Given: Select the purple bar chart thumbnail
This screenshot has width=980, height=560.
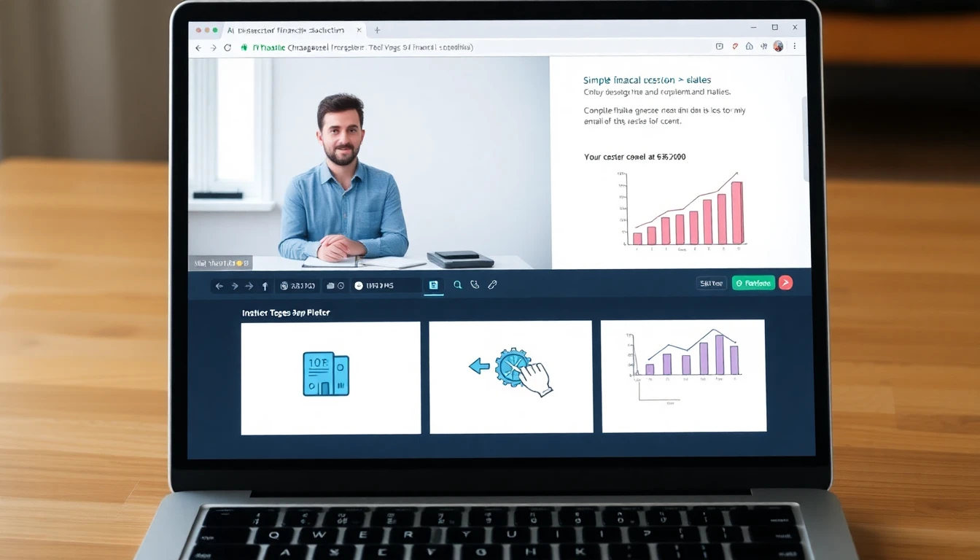Looking at the screenshot, I should [x=683, y=376].
